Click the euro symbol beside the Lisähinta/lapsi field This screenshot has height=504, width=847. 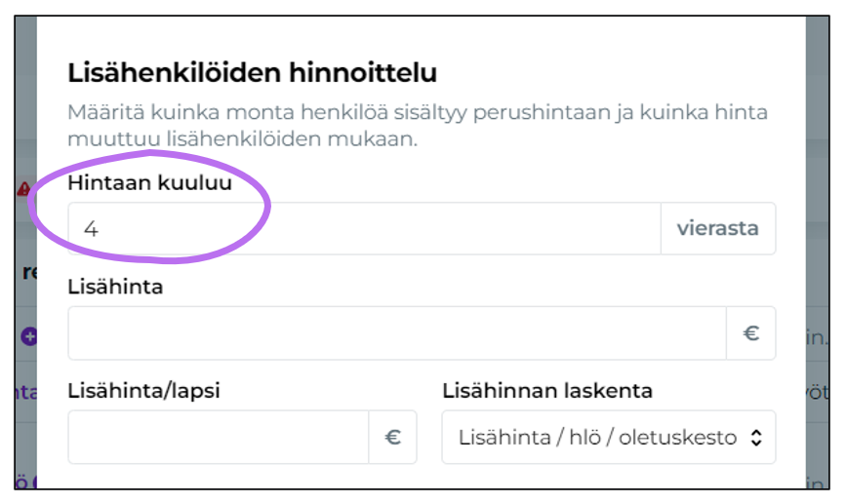click(x=392, y=438)
